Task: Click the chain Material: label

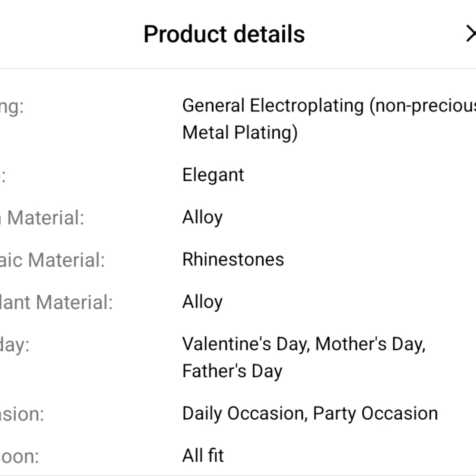Action: (x=42, y=218)
